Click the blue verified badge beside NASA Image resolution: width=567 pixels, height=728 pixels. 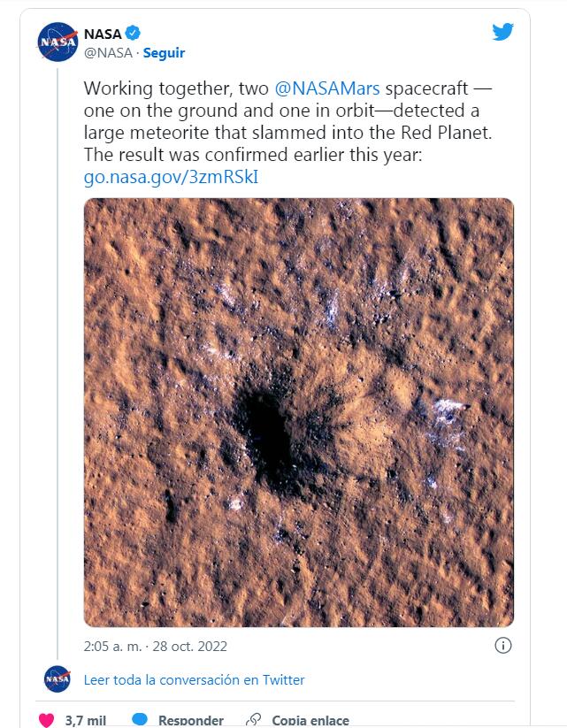133,34
